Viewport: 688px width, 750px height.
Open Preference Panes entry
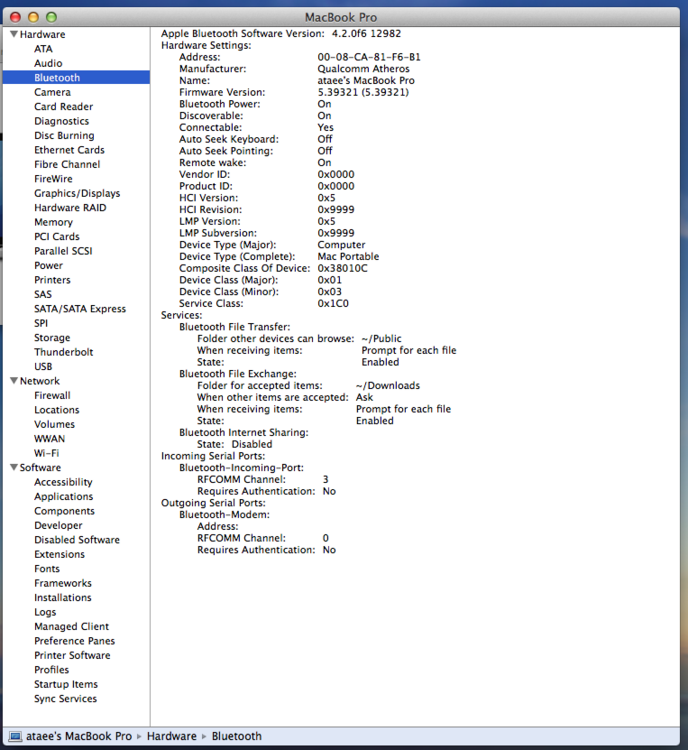(75, 641)
